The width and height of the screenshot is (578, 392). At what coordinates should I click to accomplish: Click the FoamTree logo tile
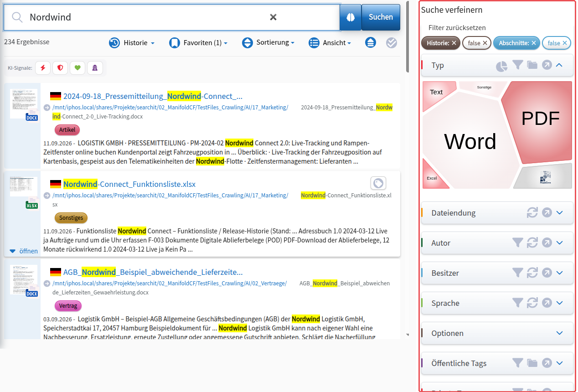545,177
